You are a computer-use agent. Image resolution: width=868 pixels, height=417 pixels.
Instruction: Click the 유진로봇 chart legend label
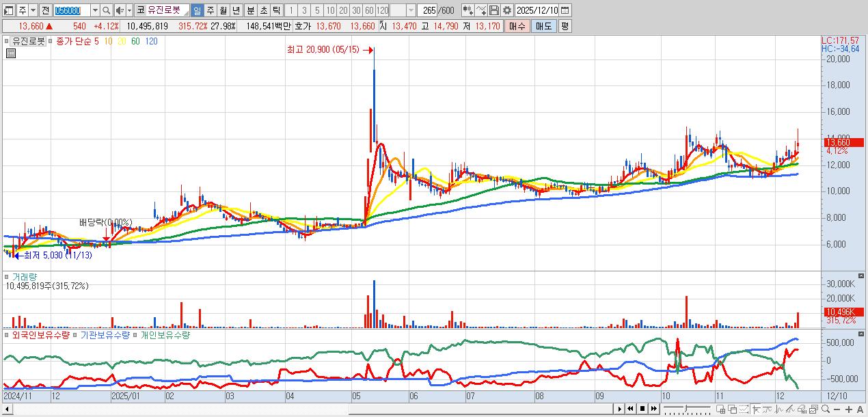tap(29, 41)
